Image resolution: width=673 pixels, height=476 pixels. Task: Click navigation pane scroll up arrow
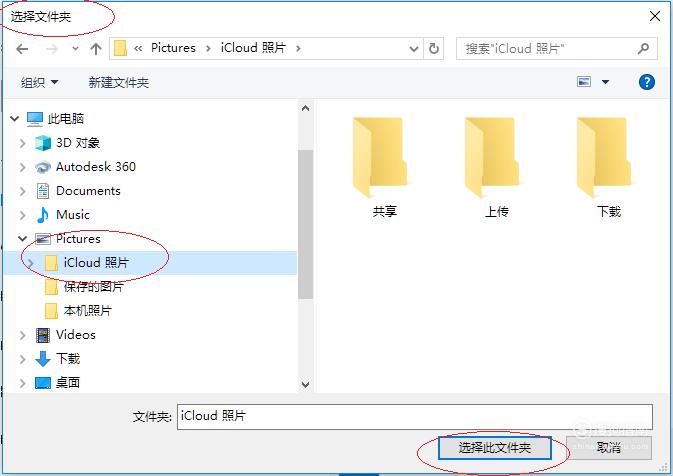pyautogui.click(x=306, y=108)
